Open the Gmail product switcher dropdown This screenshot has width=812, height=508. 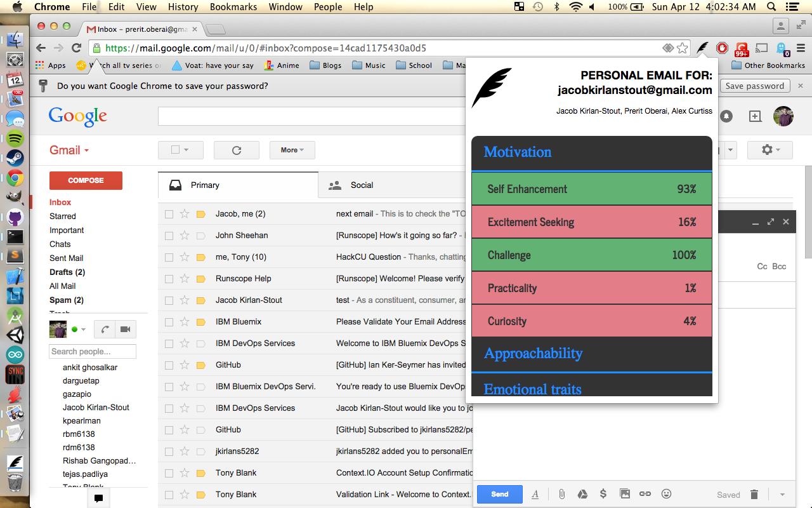pos(69,150)
